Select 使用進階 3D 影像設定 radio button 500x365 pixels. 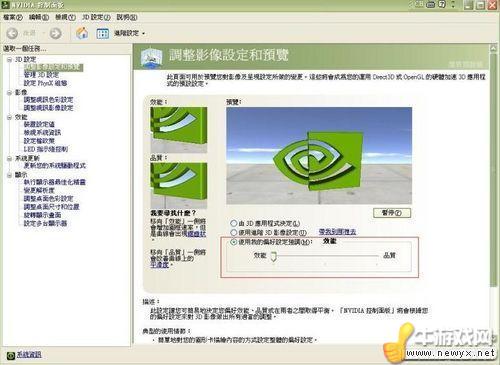(x=234, y=232)
